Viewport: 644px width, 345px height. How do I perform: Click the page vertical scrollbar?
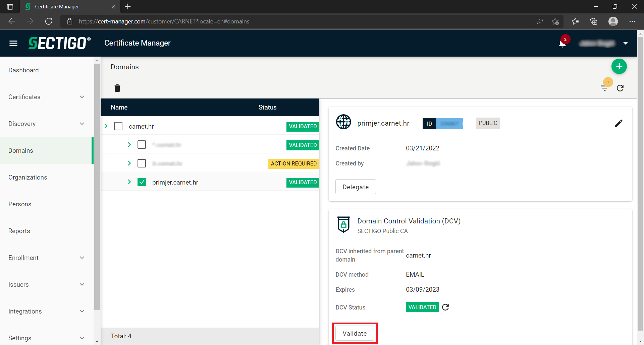640,184
